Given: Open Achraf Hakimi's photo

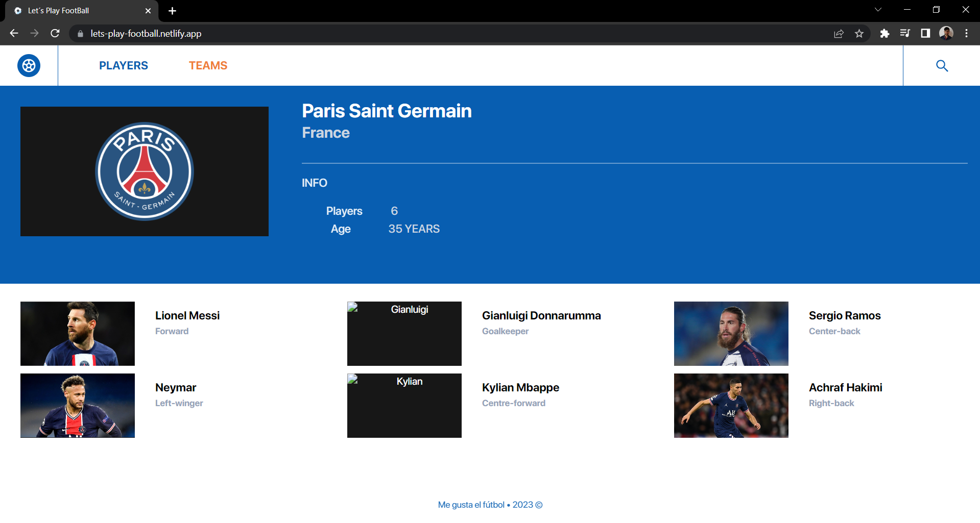Looking at the screenshot, I should (x=731, y=406).
